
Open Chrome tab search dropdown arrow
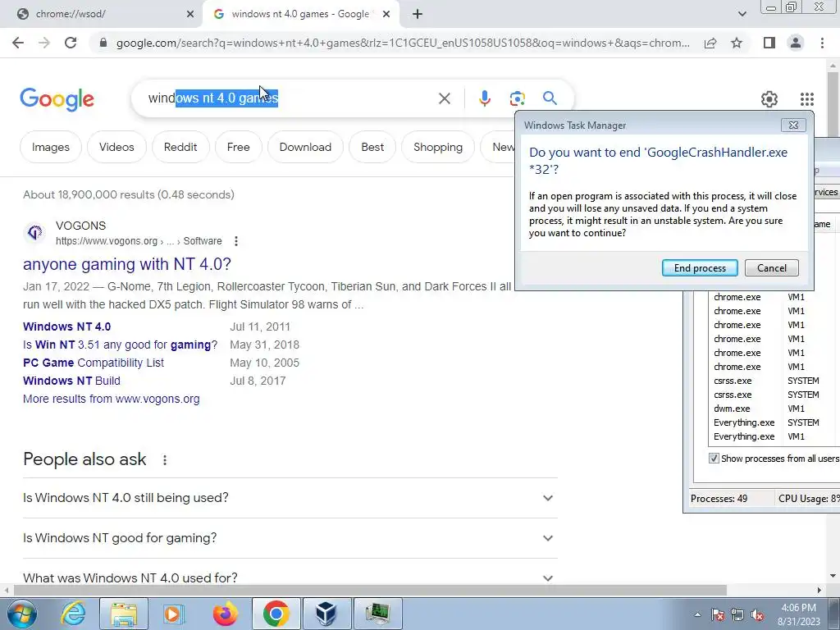[x=742, y=15]
